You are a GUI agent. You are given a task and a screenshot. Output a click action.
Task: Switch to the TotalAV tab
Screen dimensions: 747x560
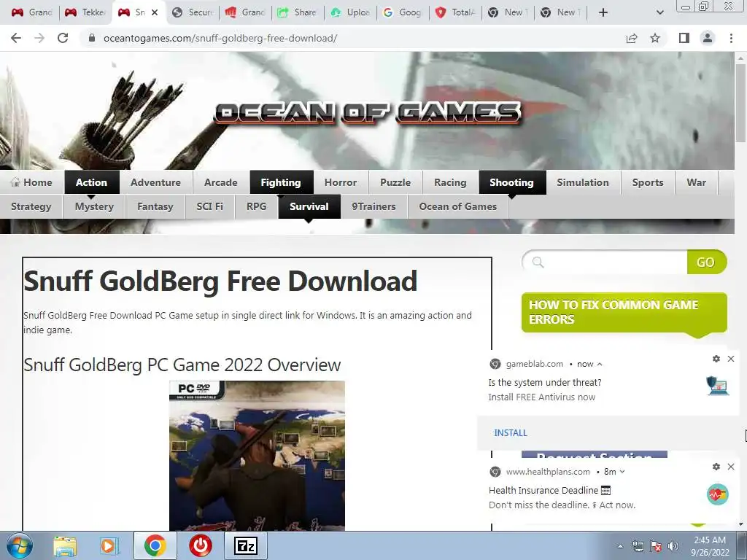pos(455,12)
